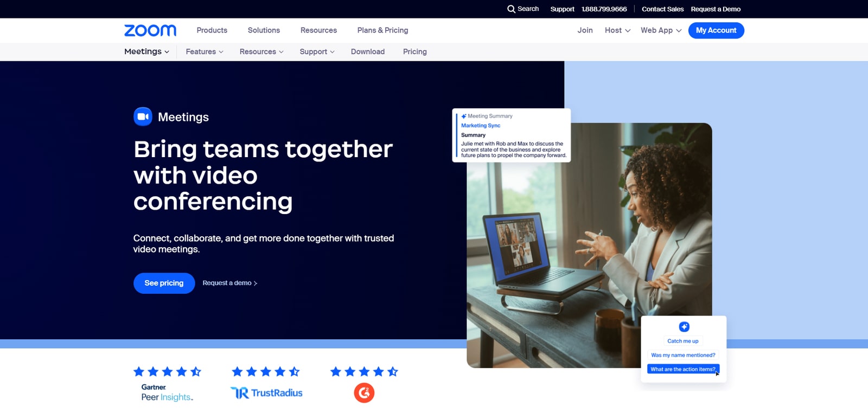Click the TrustRadius star rating

(266, 372)
